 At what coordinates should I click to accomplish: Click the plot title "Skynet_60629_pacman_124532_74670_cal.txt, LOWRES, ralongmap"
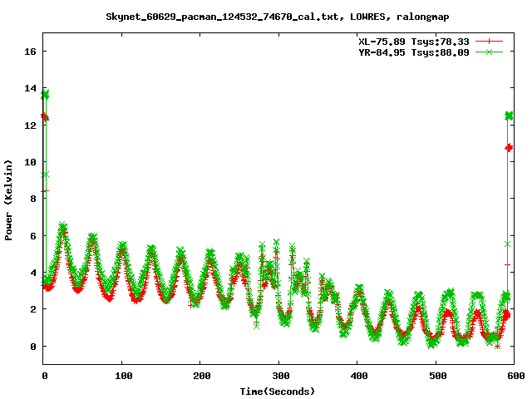277,17
